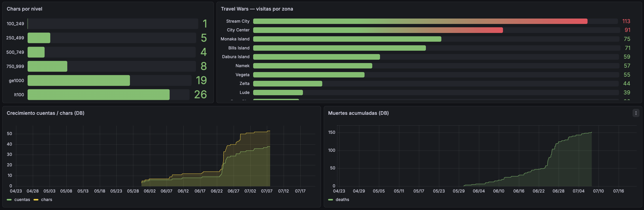Select the Dabura Island zone label
Viewport: 644px width, 210px height.
pyautogui.click(x=236, y=57)
